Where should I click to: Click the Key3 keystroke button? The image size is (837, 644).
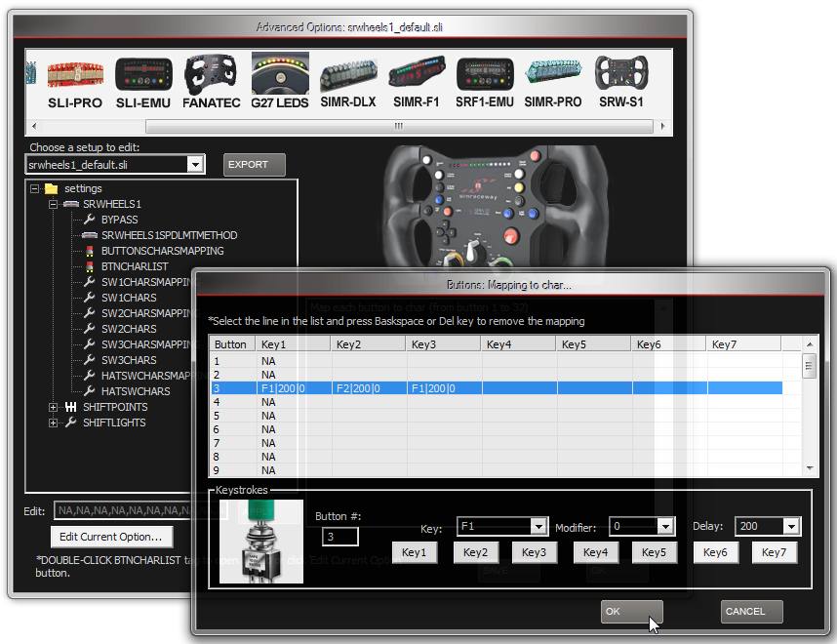click(x=534, y=552)
